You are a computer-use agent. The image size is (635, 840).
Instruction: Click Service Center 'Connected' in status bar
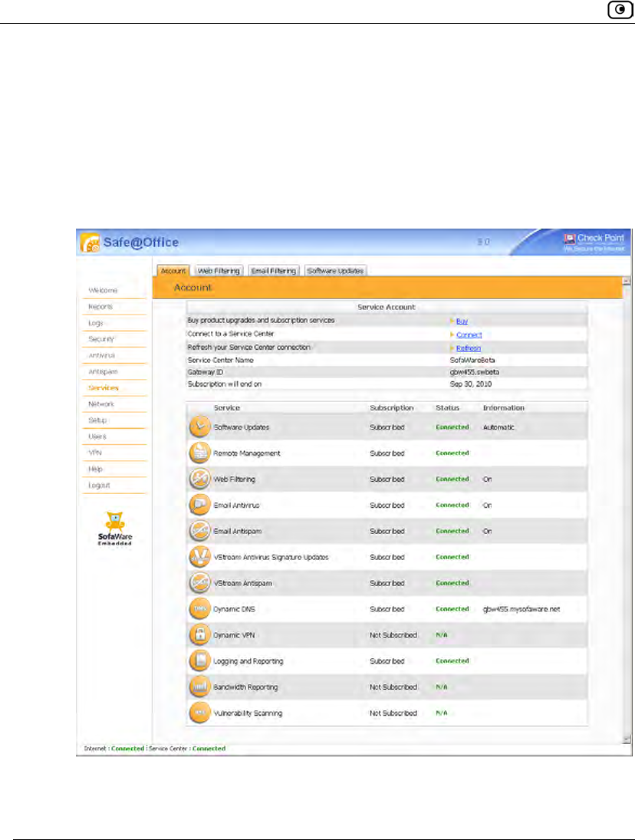pyautogui.click(x=209, y=749)
